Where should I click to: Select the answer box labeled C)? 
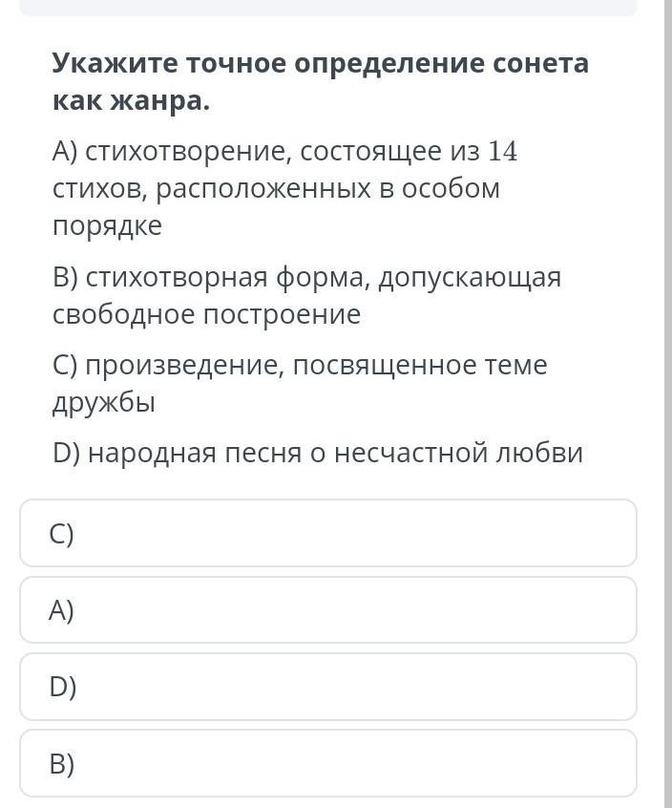[x=328, y=533]
